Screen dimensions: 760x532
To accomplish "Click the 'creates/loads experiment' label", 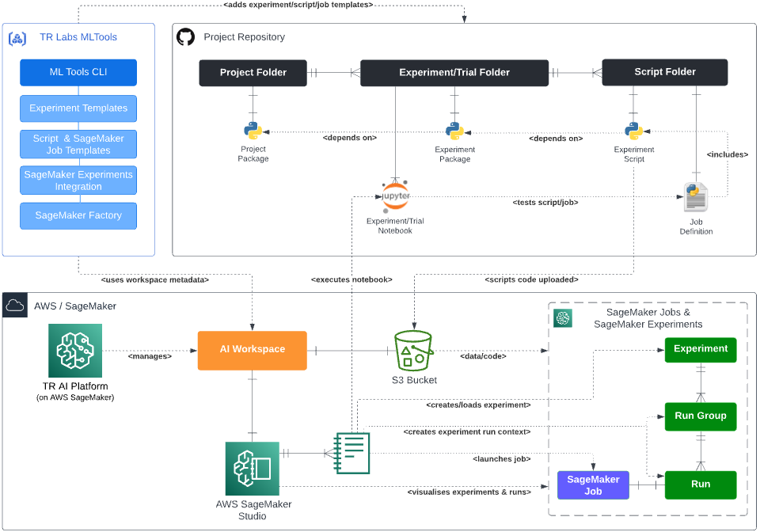I will point(479,405).
